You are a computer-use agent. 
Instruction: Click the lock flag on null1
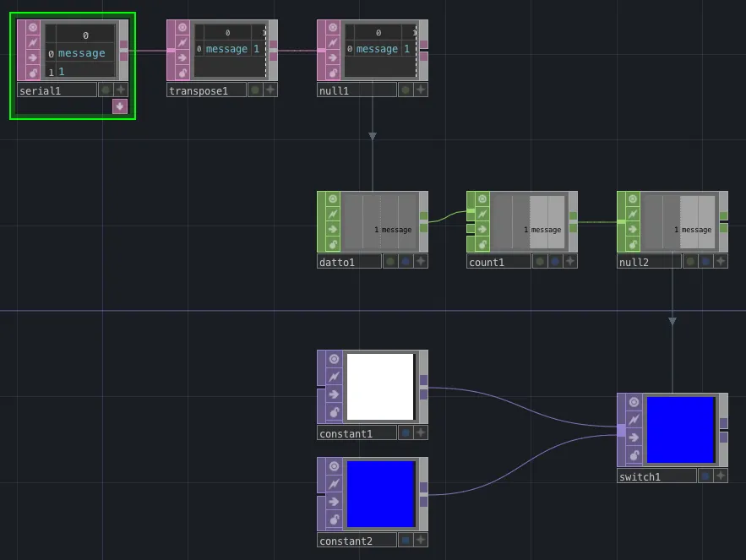click(x=334, y=73)
